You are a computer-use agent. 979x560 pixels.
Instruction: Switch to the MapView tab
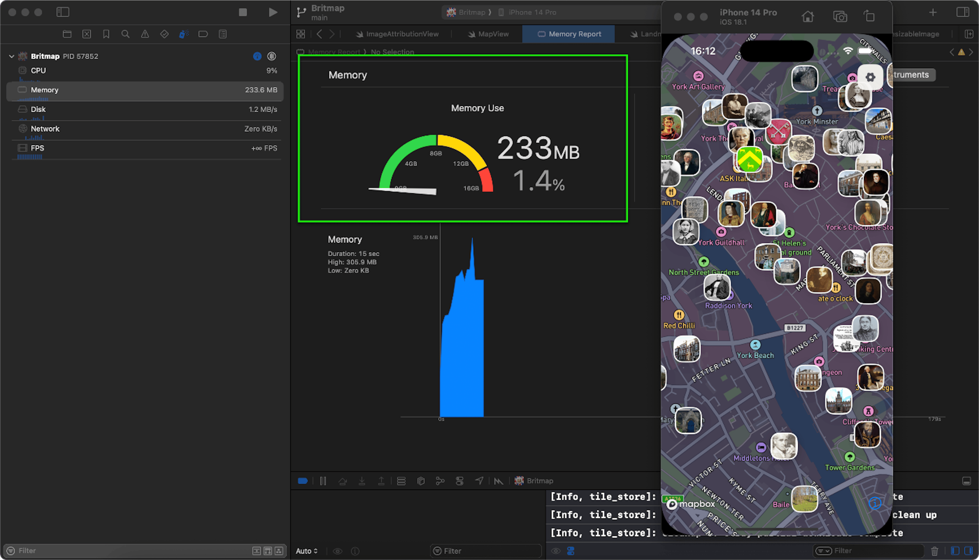point(488,34)
